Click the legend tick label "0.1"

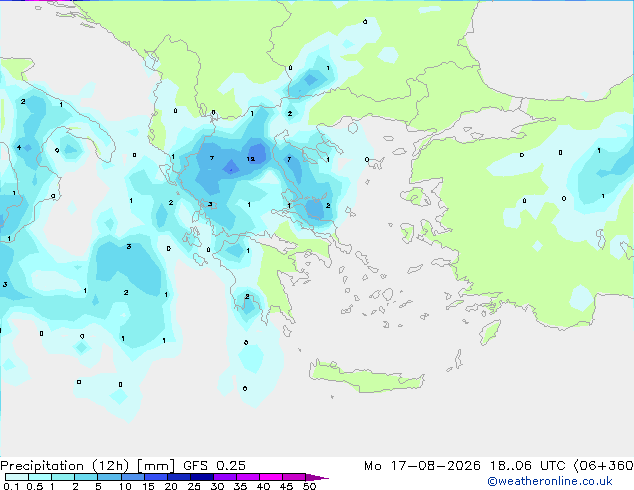pyautogui.click(x=11, y=486)
